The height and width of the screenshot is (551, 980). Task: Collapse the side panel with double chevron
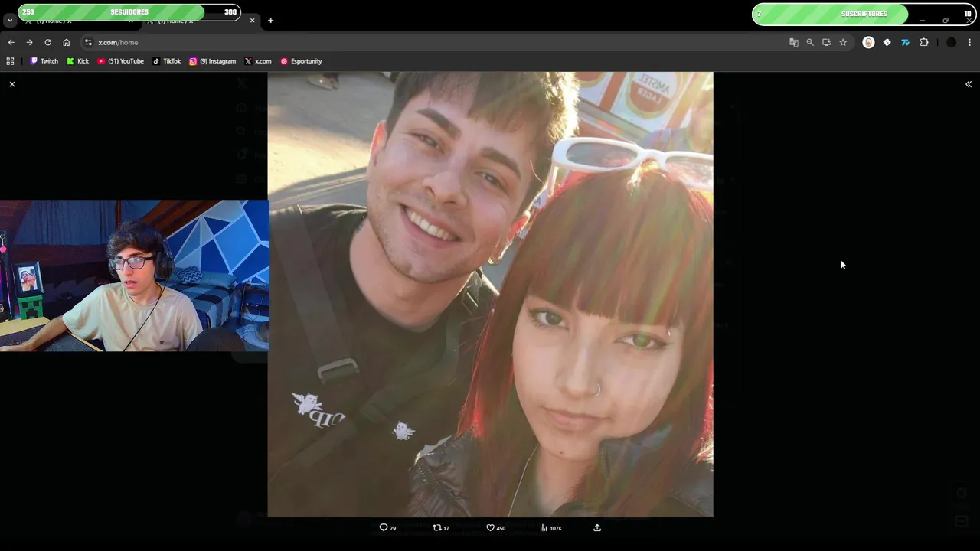pos(969,84)
